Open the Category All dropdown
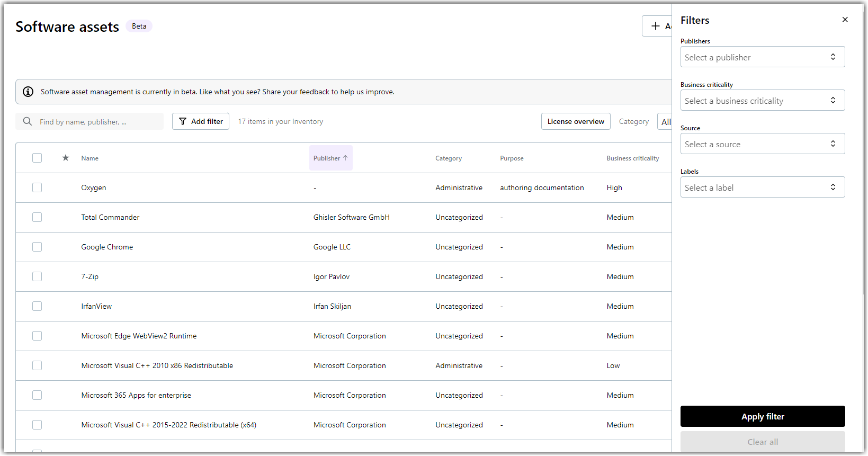Viewport: 868px width, 456px height. pos(665,121)
